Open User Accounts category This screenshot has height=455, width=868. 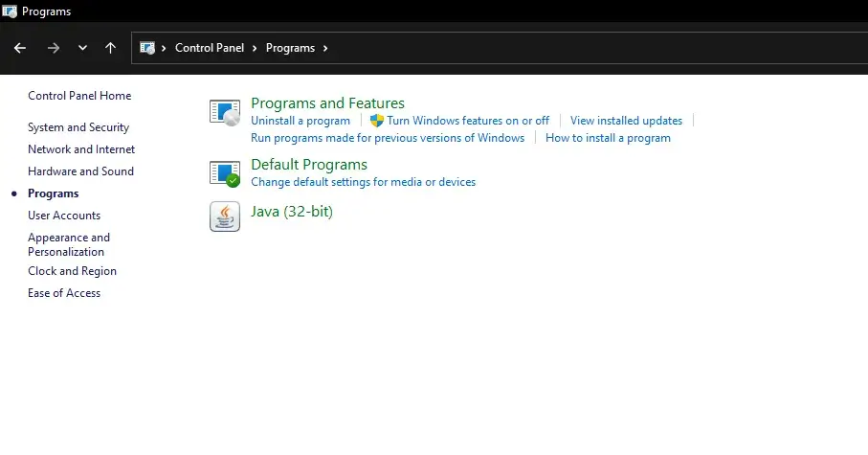[x=64, y=216]
